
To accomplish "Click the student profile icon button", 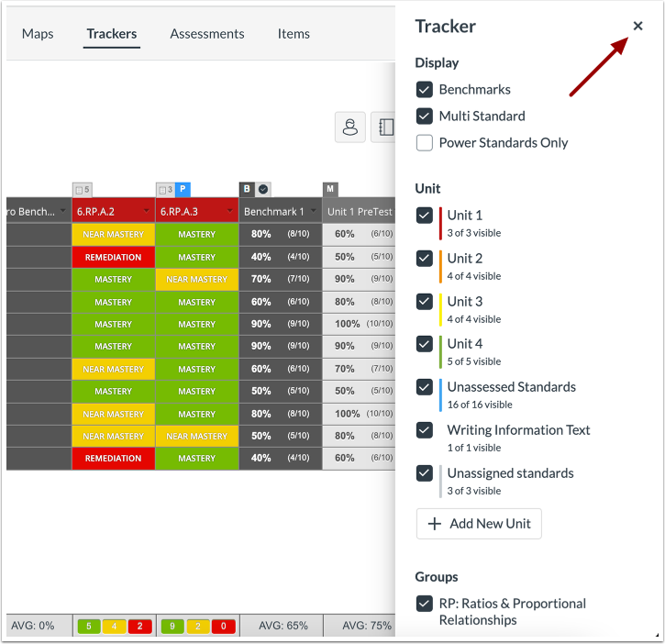I will pos(349,127).
